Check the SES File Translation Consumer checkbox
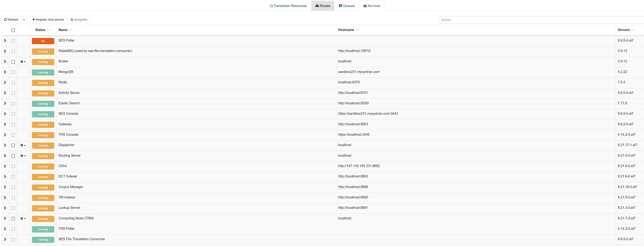Viewport: 644px width, 246px height. (13, 240)
